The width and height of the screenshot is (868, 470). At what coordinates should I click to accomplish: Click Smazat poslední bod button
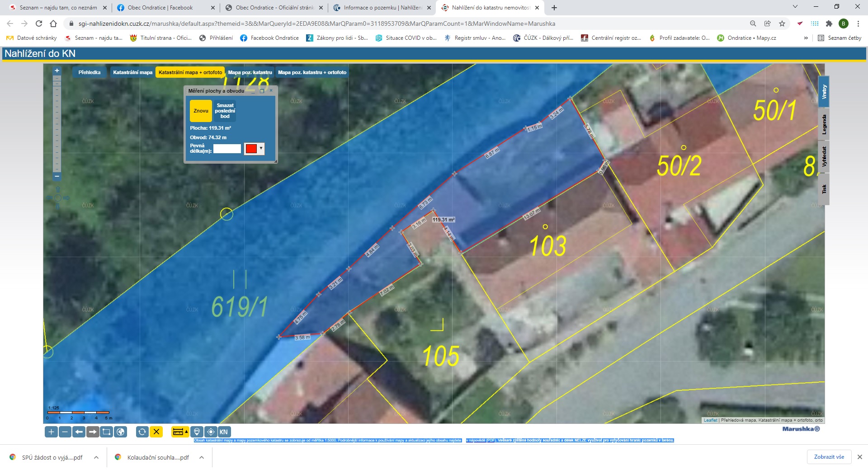point(225,111)
